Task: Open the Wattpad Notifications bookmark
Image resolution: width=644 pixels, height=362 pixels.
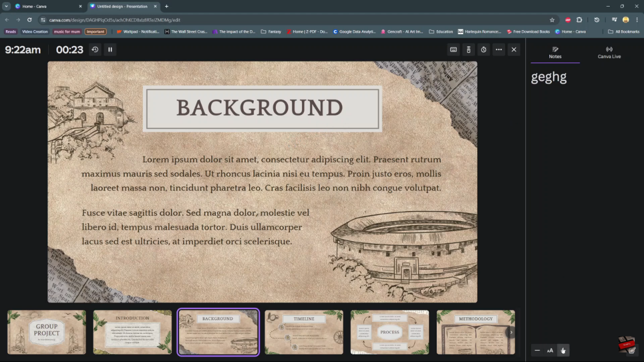Action: (x=138, y=32)
